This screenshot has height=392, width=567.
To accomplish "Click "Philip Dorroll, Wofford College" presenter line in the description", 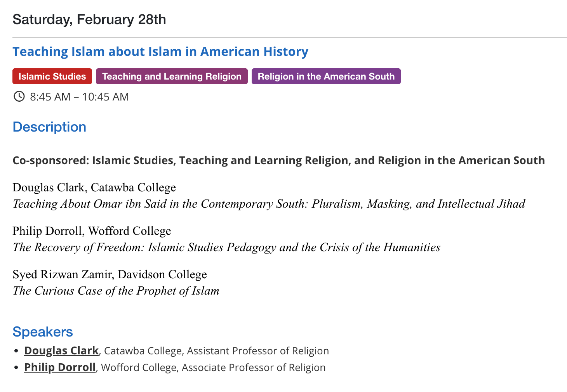I will tap(92, 231).
